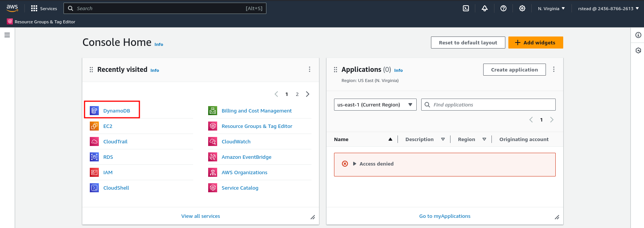Screen dimensions: 644x228
Task: Go to page 2 of Recently visited
Action: pos(297,94)
